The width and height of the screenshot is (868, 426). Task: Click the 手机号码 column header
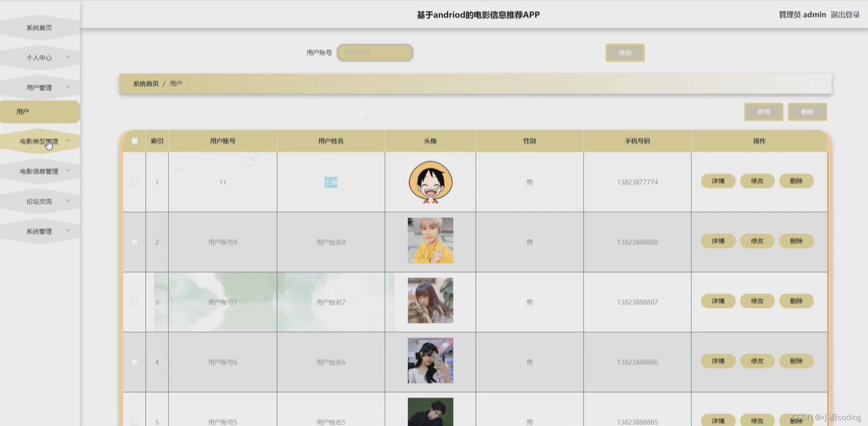637,141
